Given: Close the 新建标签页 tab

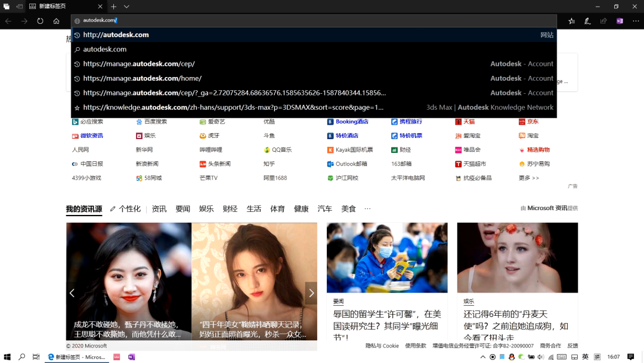Looking at the screenshot, I should pyautogui.click(x=100, y=7).
